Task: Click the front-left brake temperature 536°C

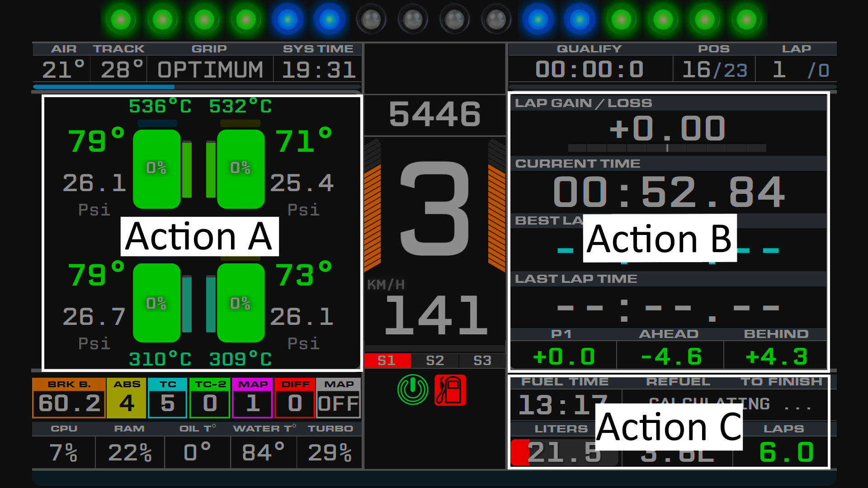Action: [x=160, y=107]
